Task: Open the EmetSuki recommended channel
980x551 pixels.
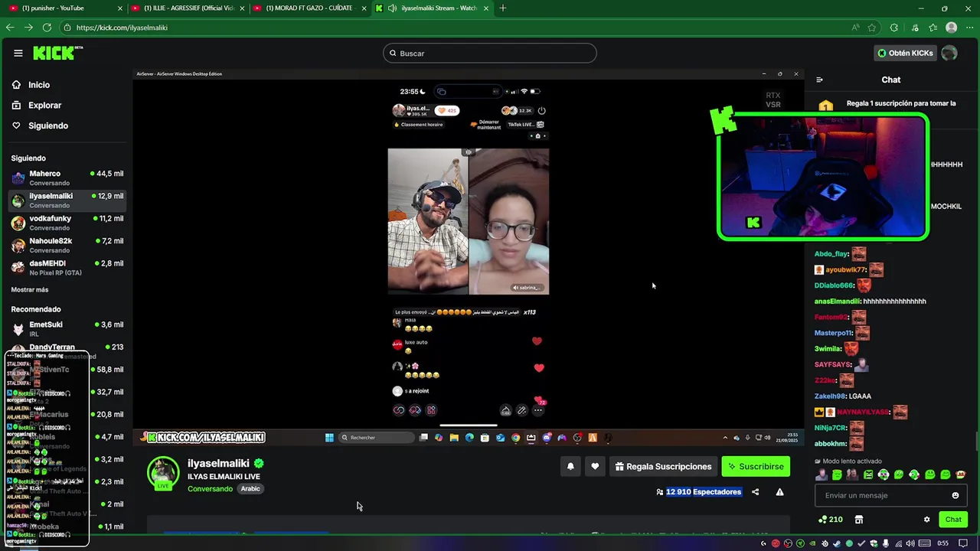Action: click(x=67, y=328)
